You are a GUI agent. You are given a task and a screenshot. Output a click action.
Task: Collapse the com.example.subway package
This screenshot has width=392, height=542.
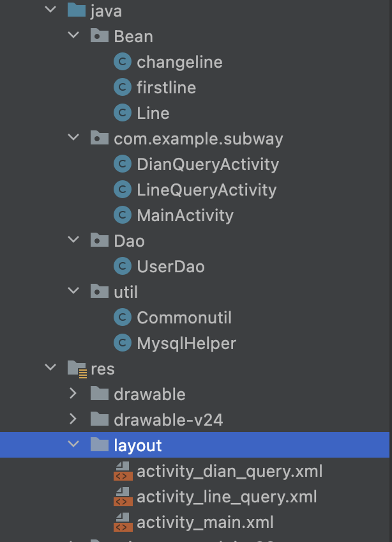73,139
